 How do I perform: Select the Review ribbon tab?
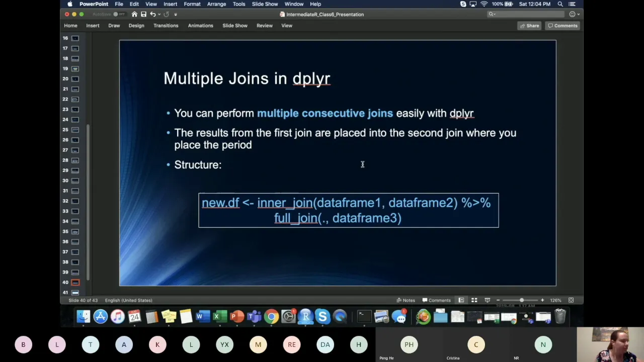[x=265, y=26]
